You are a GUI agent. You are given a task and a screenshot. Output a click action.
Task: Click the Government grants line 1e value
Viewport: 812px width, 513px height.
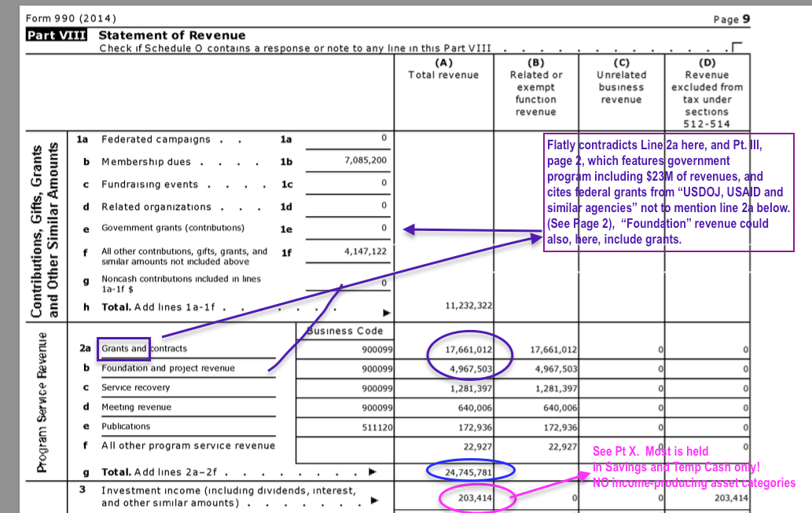384,228
